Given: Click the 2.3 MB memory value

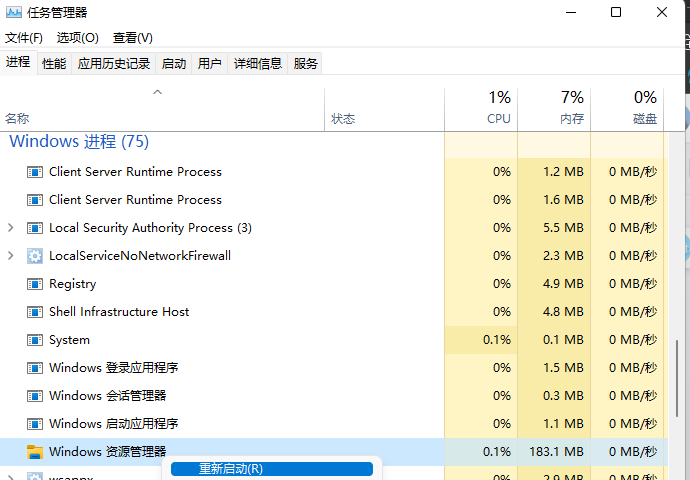Looking at the screenshot, I should pyautogui.click(x=563, y=256).
